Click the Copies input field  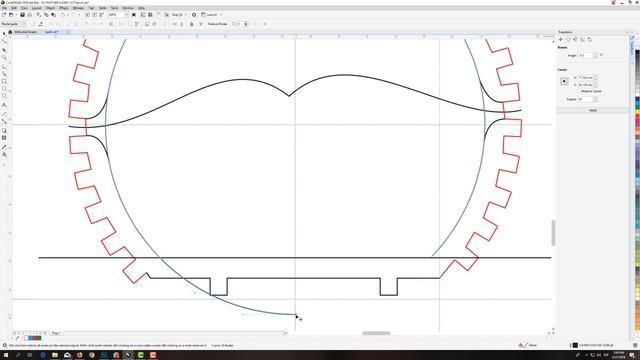[585, 99]
